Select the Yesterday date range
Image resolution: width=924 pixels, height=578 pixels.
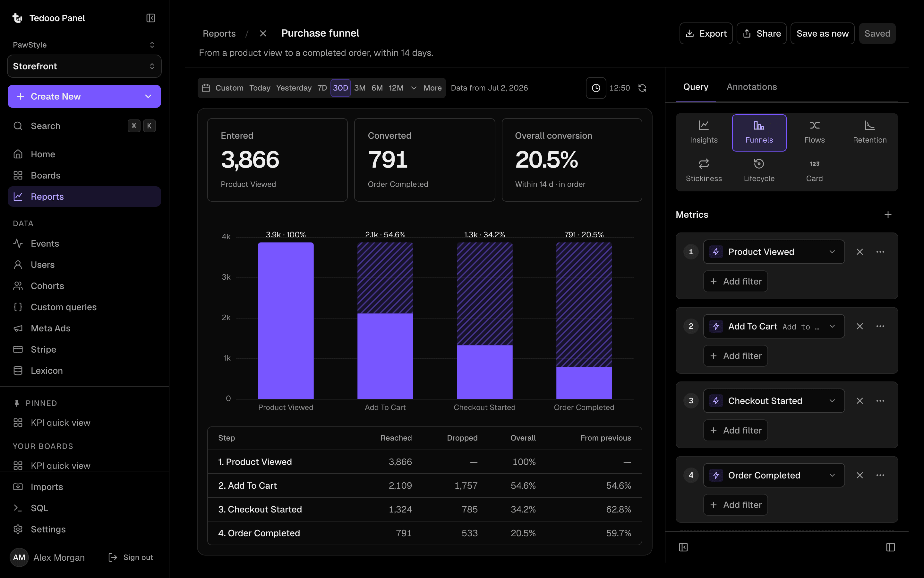click(294, 88)
